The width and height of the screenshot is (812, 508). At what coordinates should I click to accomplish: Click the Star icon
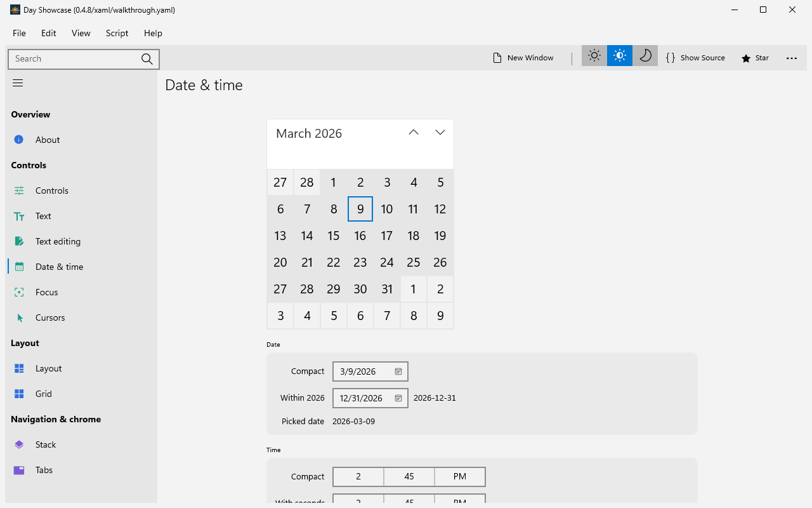(746, 58)
